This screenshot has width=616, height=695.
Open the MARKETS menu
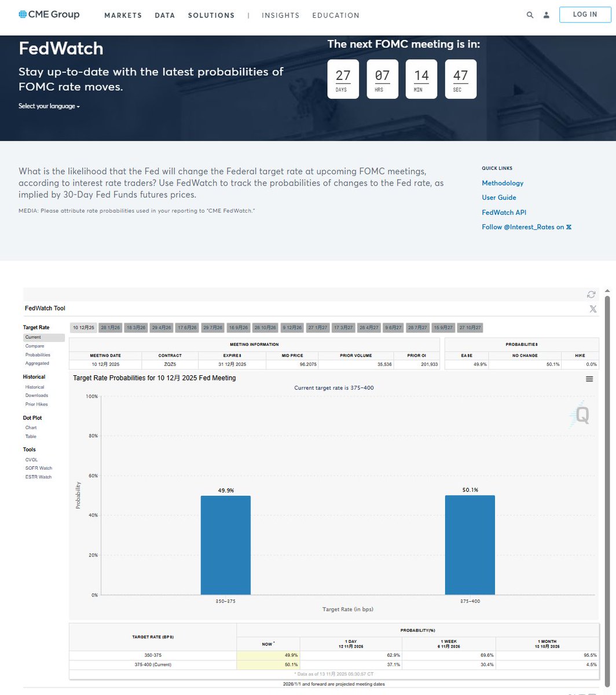(x=123, y=16)
